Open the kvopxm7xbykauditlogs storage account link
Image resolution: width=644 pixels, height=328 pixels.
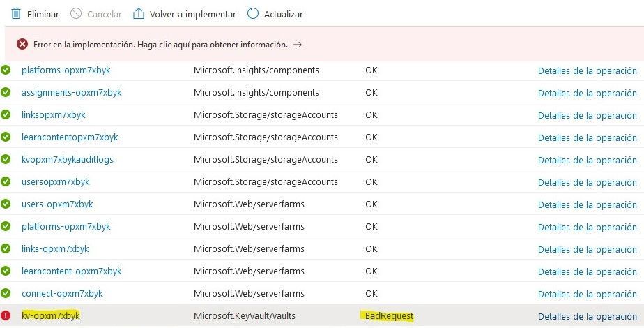[68, 160]
